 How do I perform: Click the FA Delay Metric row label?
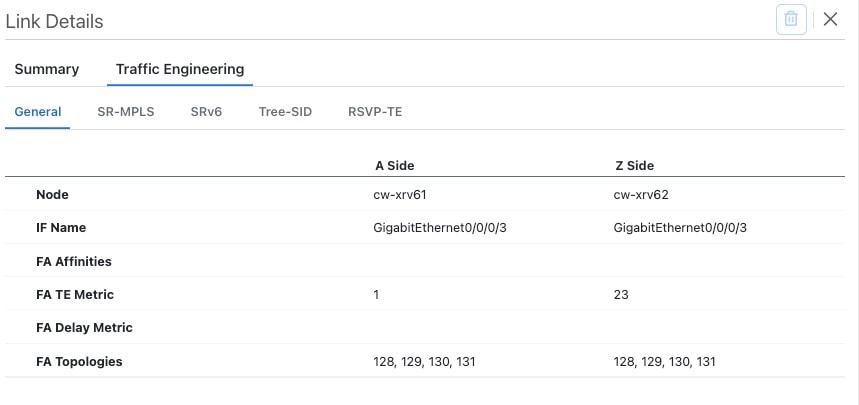[x=84, y=328]
